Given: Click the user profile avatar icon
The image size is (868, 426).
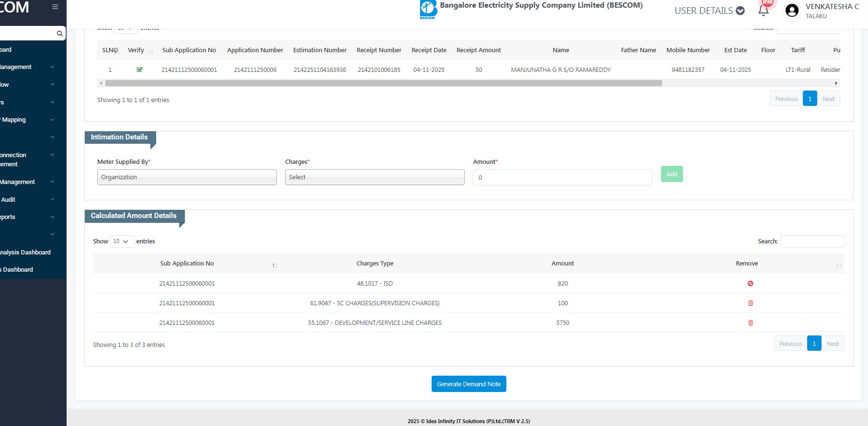Looking at the screenshot, I should click(792, 11).
